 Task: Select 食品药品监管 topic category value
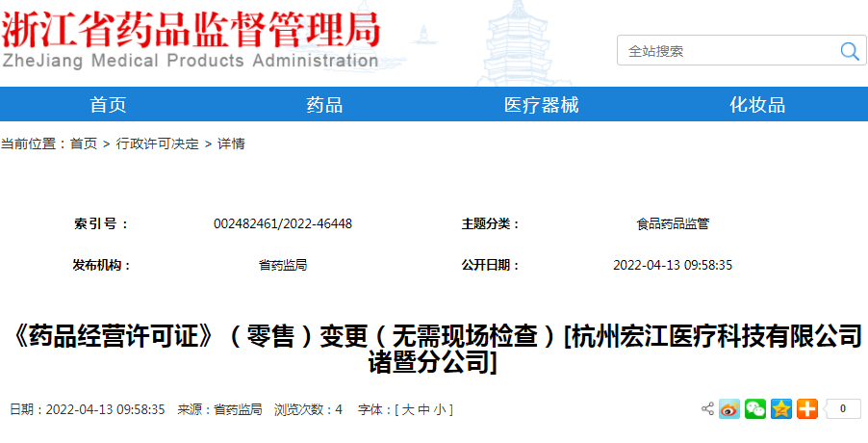(673, 223)
